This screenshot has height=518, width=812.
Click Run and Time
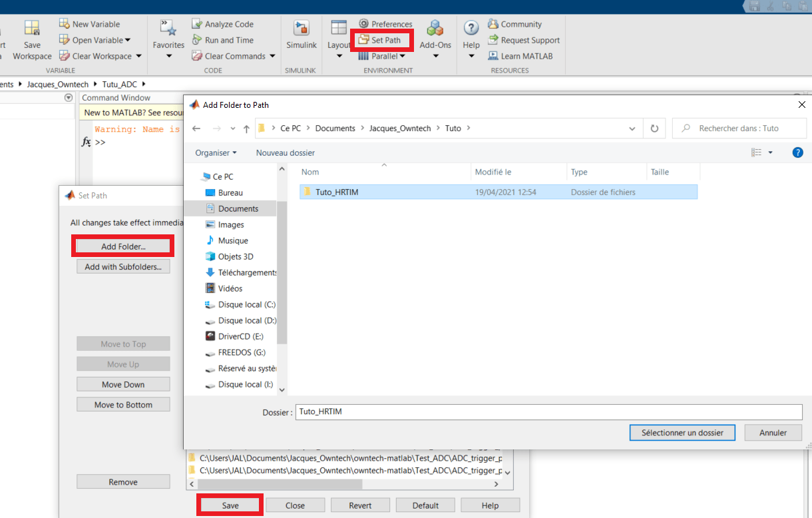222,40
